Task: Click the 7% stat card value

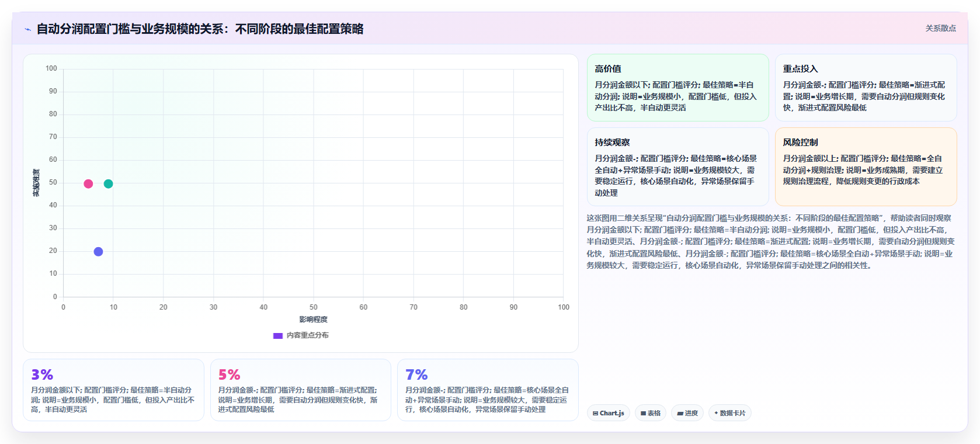Action: [x=416, y=374]
